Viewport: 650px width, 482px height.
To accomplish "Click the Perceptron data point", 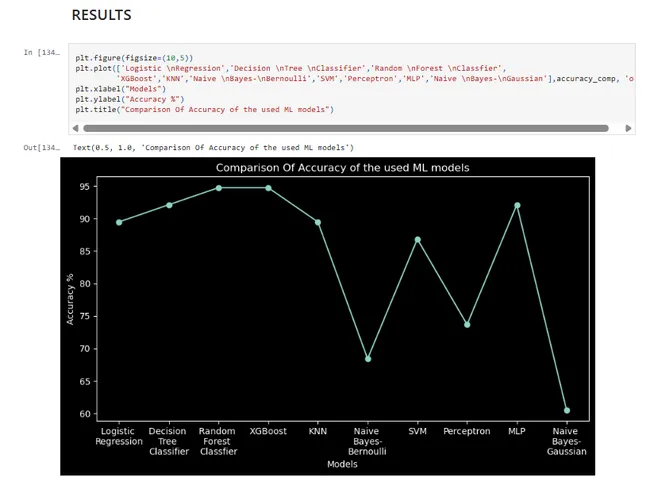I will click(x=467, y=325).
